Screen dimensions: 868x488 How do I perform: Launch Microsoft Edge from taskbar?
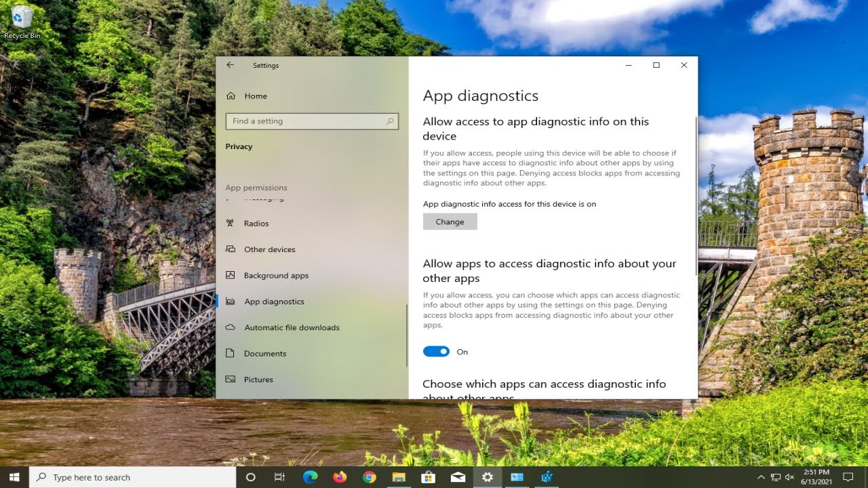tap(310, 477)
